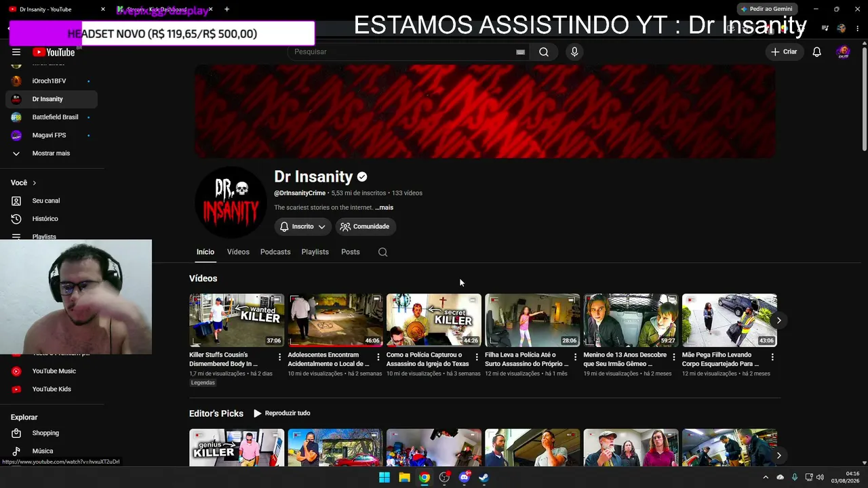Open iOroch1BFV subscription in sidebar
This screenshot has height=488, width=868.
tap(52, 81)
